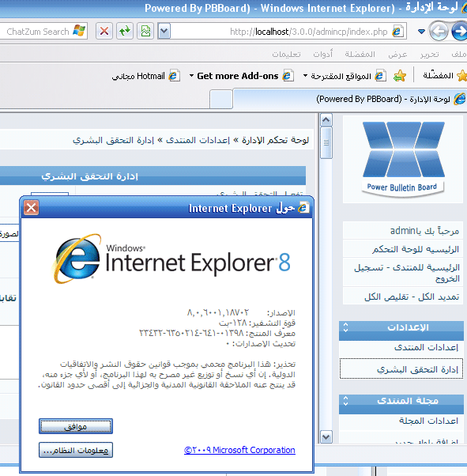Open a new blank tab

tap(221, 99)
